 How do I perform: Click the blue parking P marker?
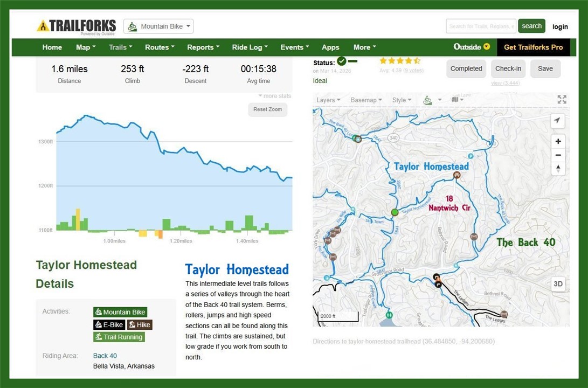[x=471, y=156]
